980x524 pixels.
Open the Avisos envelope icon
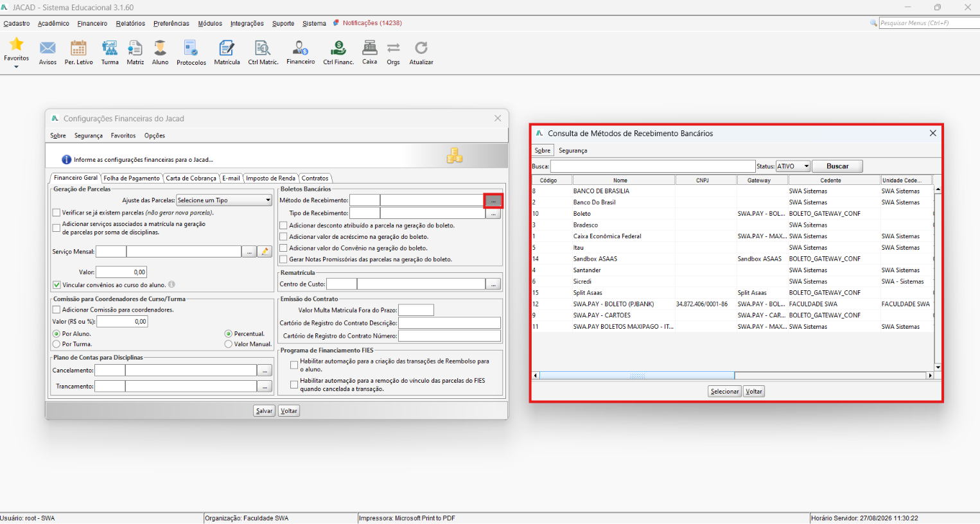[48, 48]
